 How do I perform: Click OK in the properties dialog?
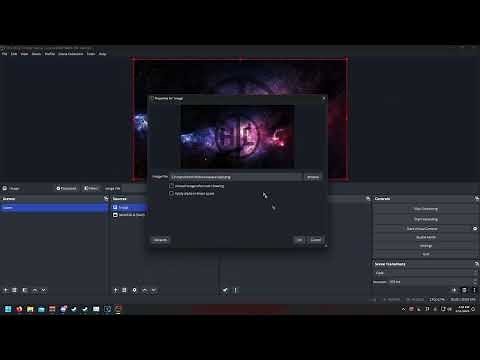point(299,240)
